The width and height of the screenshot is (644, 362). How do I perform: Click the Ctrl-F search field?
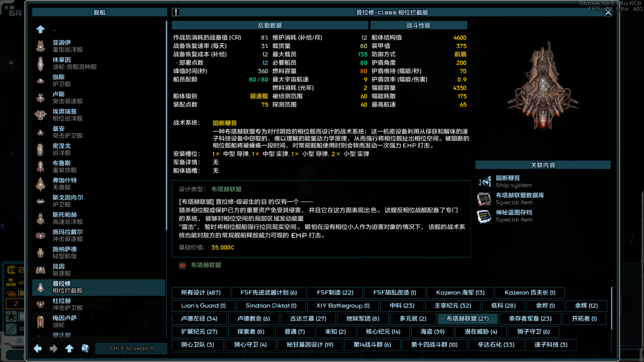coord(131,348)
